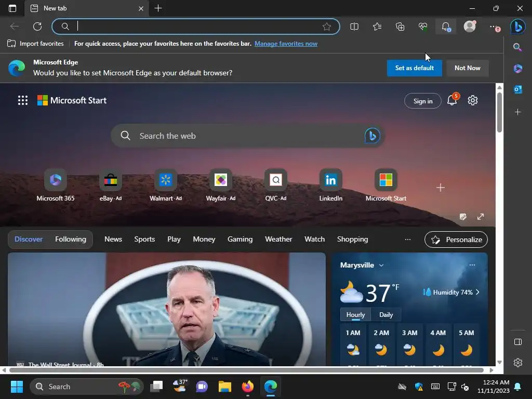Click into the address bar field

point(196,26)
